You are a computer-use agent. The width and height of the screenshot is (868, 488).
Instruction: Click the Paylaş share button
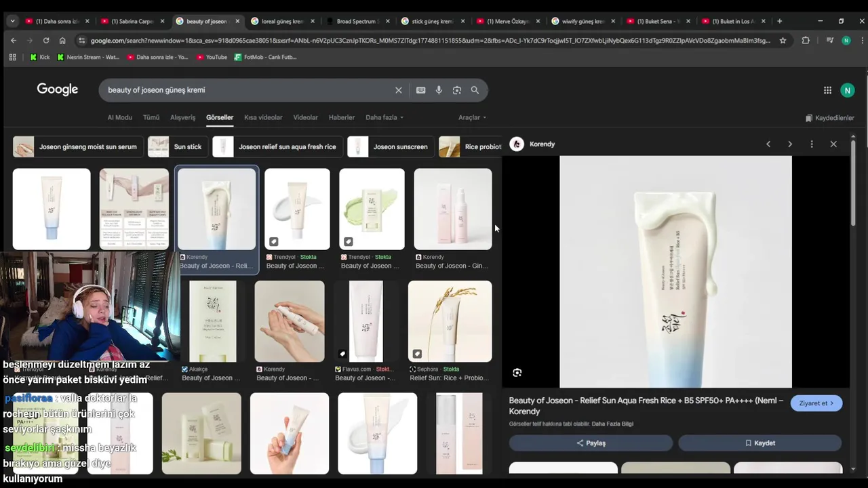tap(591, 443)
